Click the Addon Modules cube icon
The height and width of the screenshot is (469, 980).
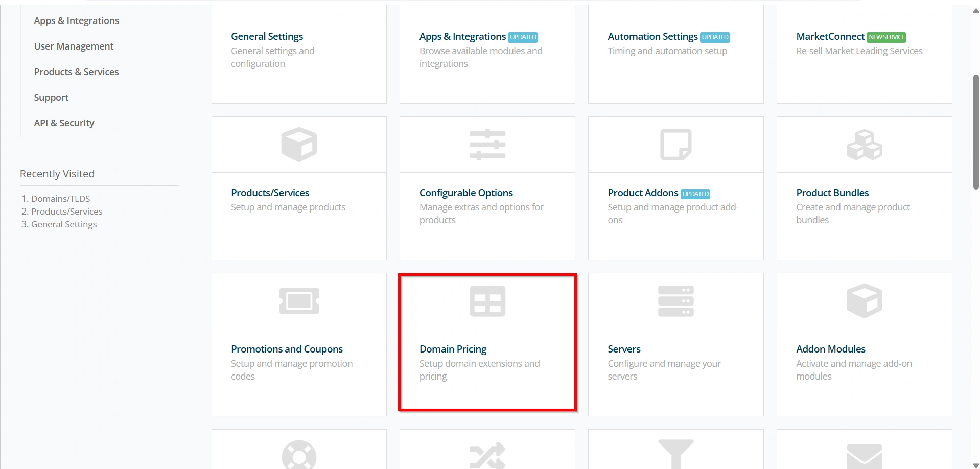click(x=864, y=301)
